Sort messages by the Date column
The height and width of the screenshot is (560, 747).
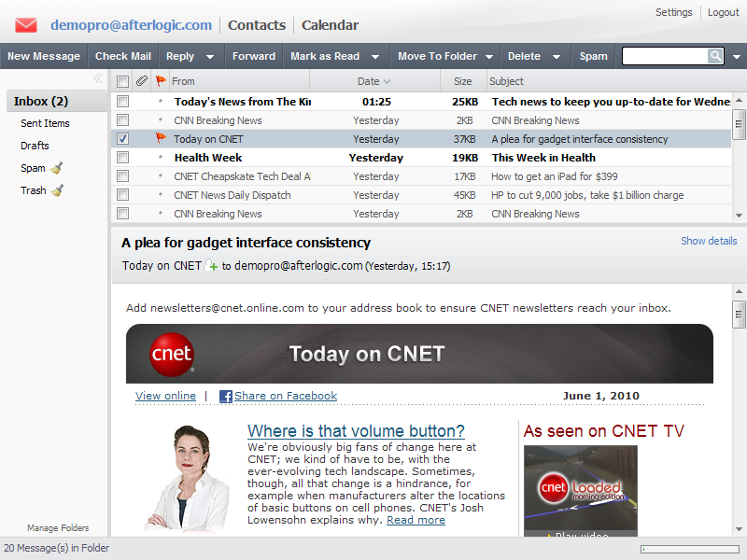(374, 81)
